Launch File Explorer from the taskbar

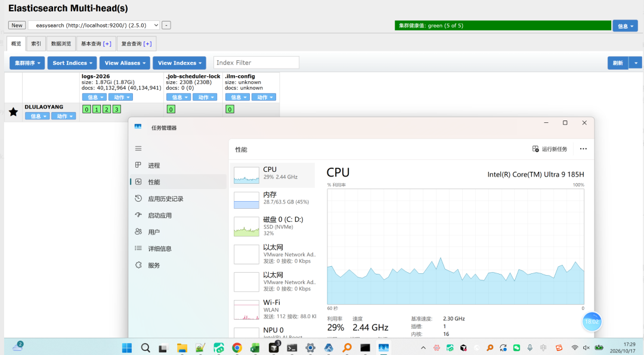click(x=182, y=348)
